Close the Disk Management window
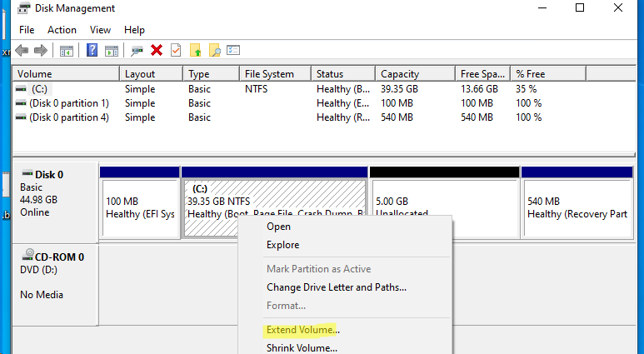Viewport: 644px width, 354px height. pyautogui.click(x=618, y=7)
